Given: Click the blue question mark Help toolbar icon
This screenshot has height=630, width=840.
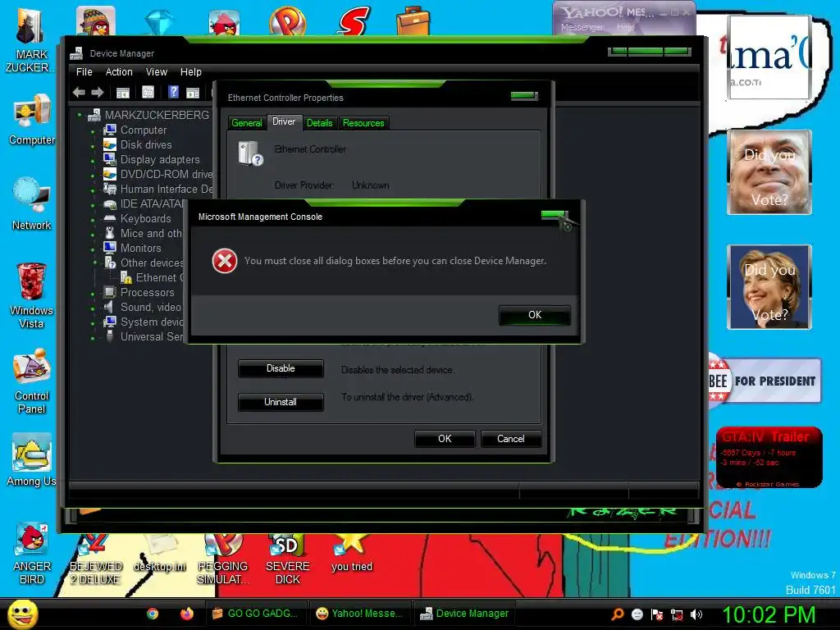Looking at the screenshot, I should [x=173, y=92].
